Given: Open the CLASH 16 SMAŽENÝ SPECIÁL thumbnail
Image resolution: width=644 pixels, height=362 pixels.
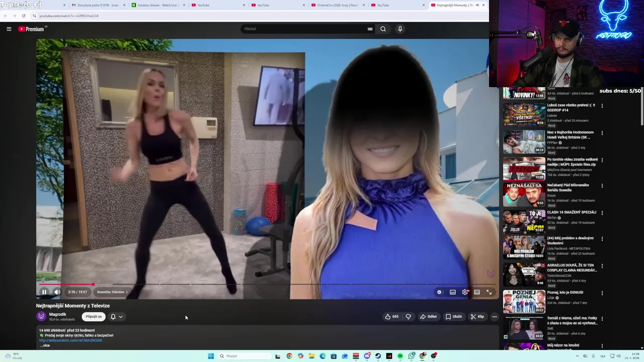Looking at the screenshot, I should [x=524, y=222].
